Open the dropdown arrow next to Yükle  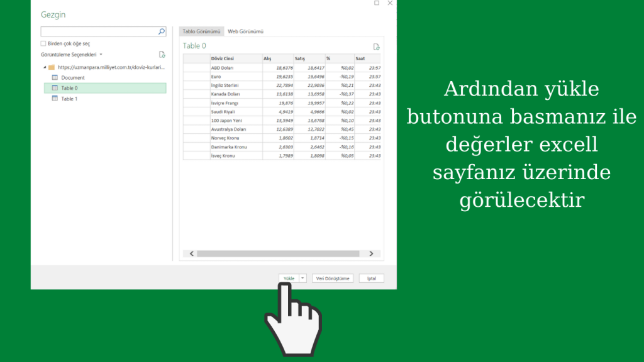[x=303, y=278]
